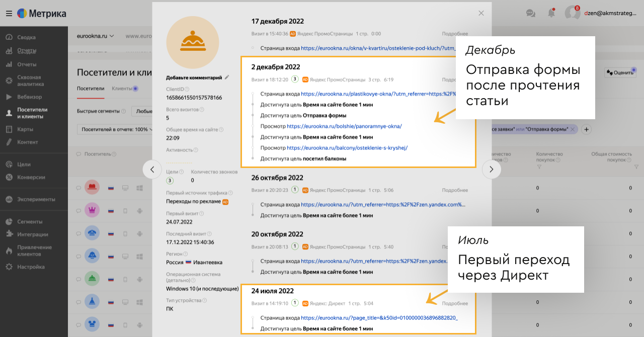Click the help icon next to Быстрые сегменты
The image size is (644, 337).
(x=123, y=111)
